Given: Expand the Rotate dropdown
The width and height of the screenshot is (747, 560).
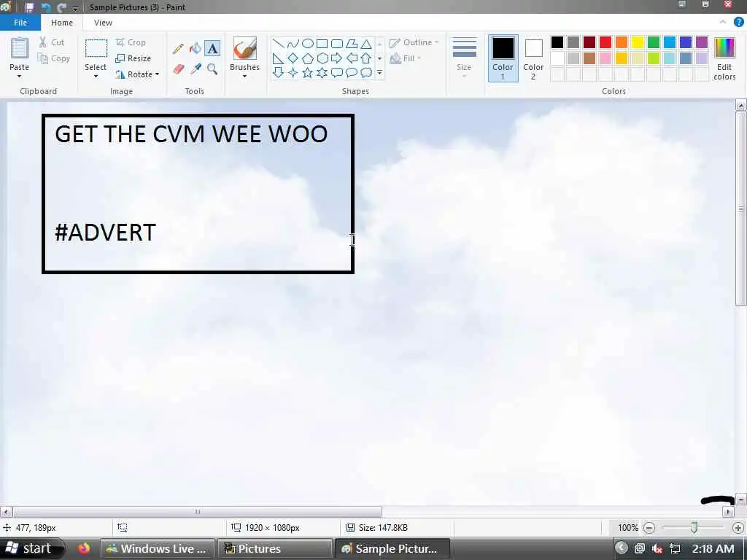Looking at the screenshot, I should [x=158, y=74].
